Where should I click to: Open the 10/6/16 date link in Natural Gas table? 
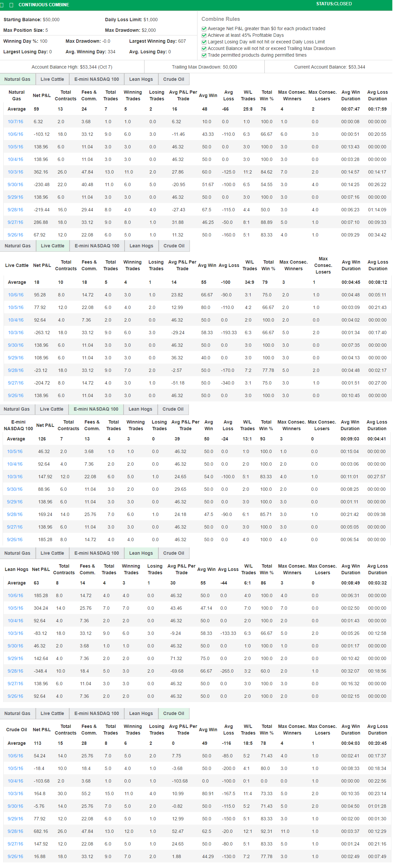(16, 134)
